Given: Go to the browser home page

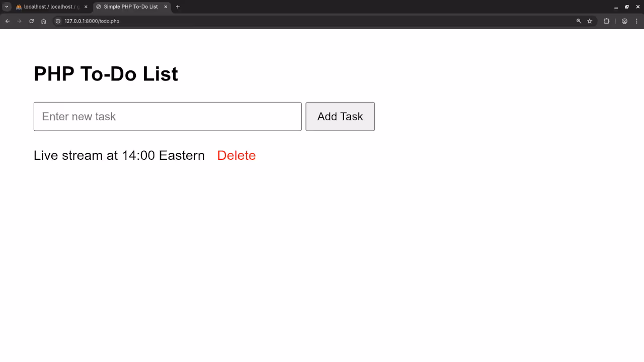Looking at the screenshot, I should [44, 21].
